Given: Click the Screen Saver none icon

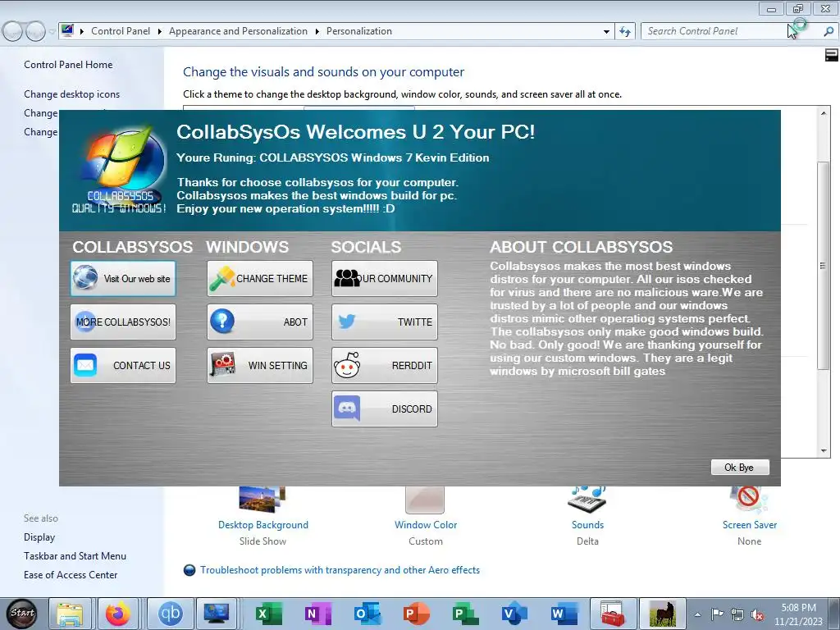Looking at the screenshot, I should pos(749,500).
